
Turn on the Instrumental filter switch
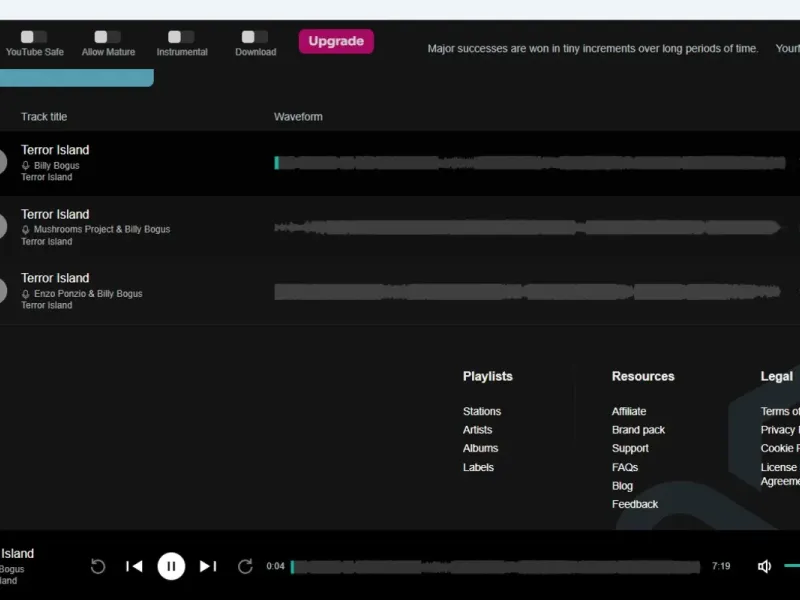(181, 37)
